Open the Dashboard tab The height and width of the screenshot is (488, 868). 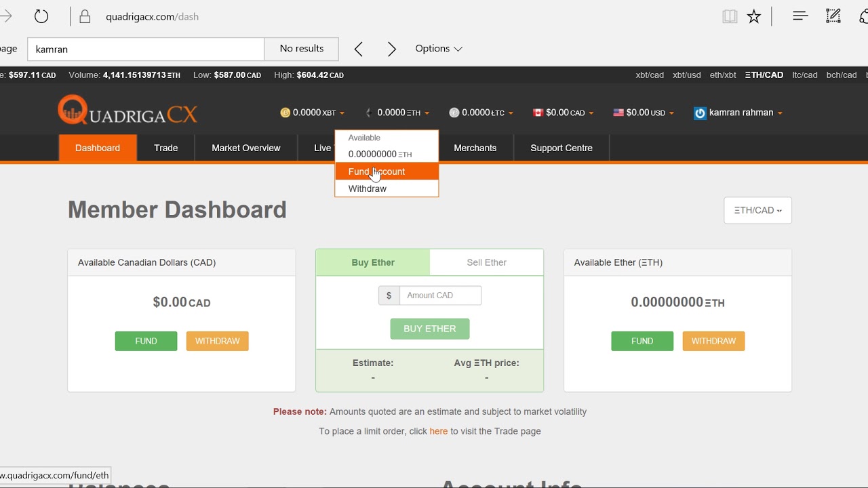[x=98, y=148]
